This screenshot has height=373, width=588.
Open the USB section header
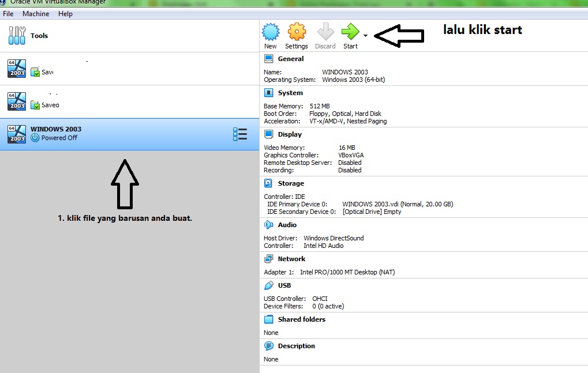pyautogui.click(x=284, y=286)
